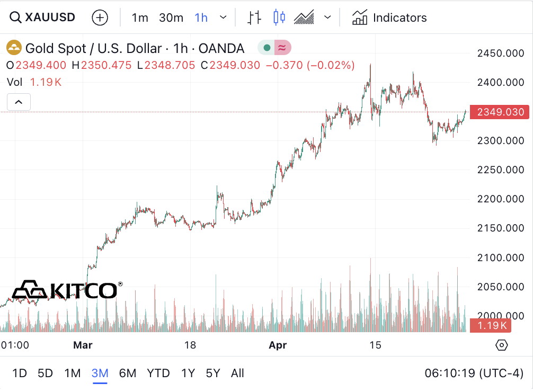The width and height of the screenshot is (533, 392).
Task: Click the chart settings hexagon icon
Action: click(502, 345)
